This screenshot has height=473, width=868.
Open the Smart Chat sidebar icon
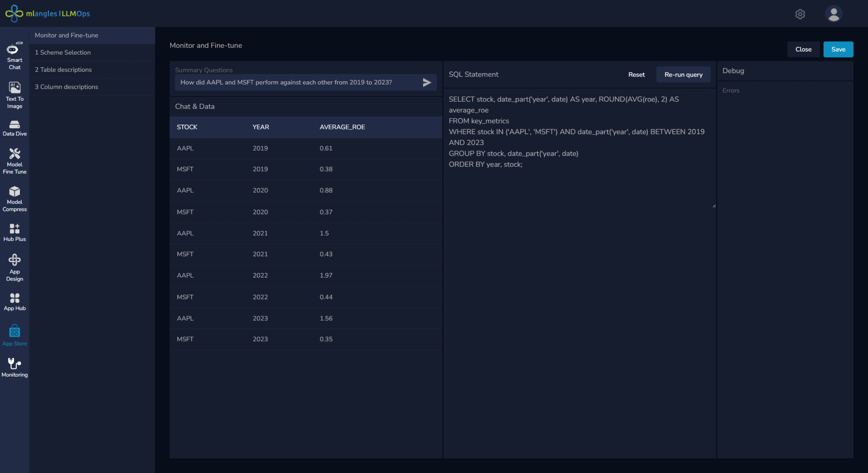coord(15,56)
